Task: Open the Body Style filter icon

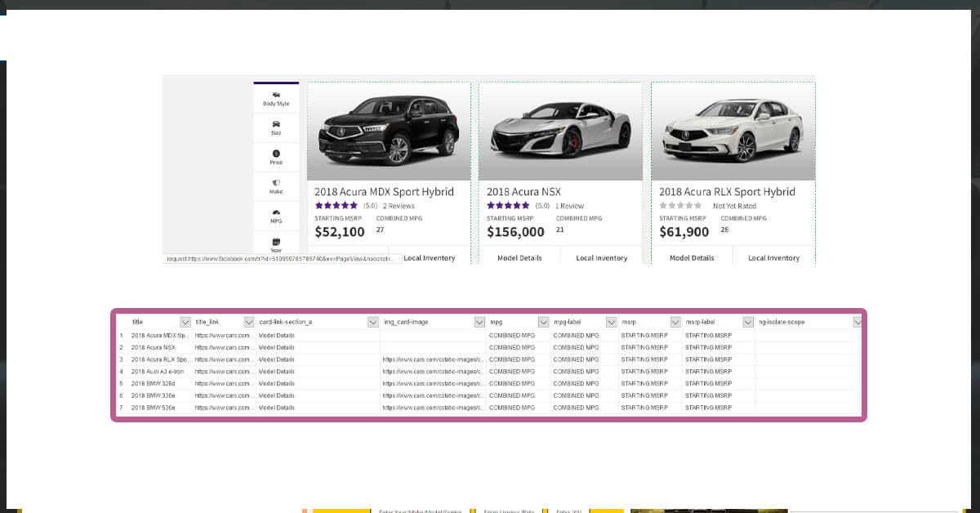Action: tap(276, 96)
